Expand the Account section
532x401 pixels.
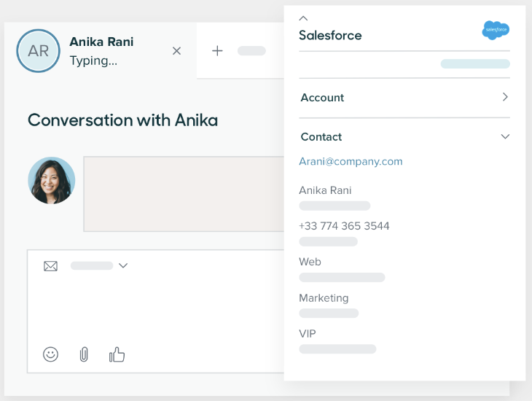(505, 97)
